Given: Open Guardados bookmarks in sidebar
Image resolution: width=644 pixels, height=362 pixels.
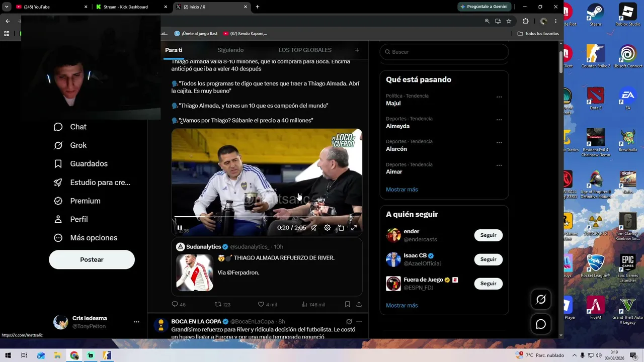Looking at the screenshot, I should (80, 164).
